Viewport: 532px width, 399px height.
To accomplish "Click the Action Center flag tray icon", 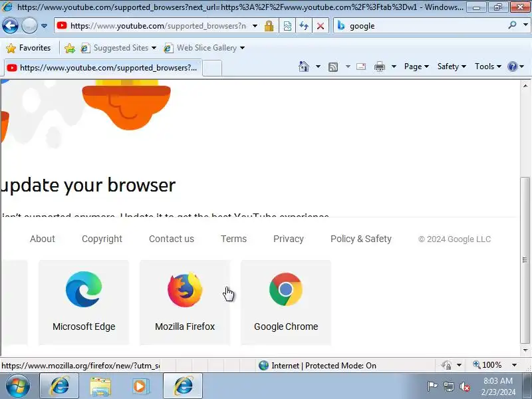I will coord(432,386).
